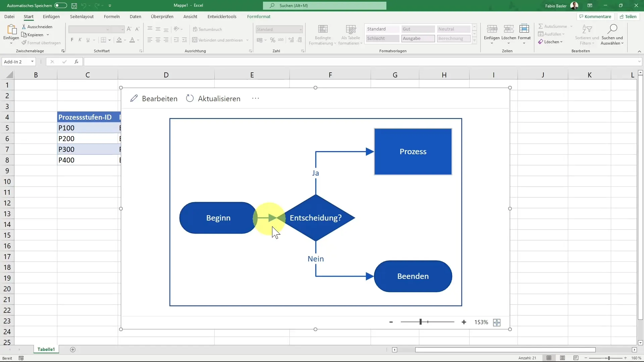Click the Entwicklertools menu tab
644x362 pixels.
tap(222, 17)
